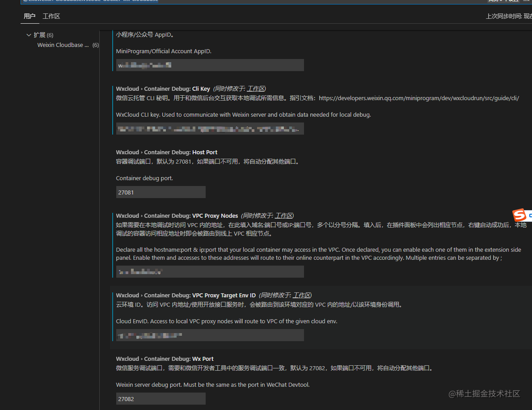Switch to the 工作区 settings tab
532x410 pixels.
point(51,16)
